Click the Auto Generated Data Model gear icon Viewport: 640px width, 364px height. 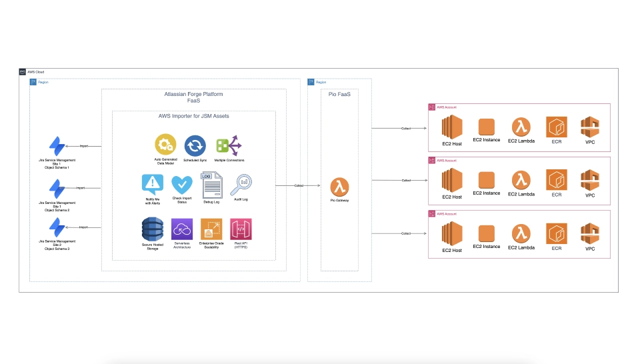click(165, 145)
